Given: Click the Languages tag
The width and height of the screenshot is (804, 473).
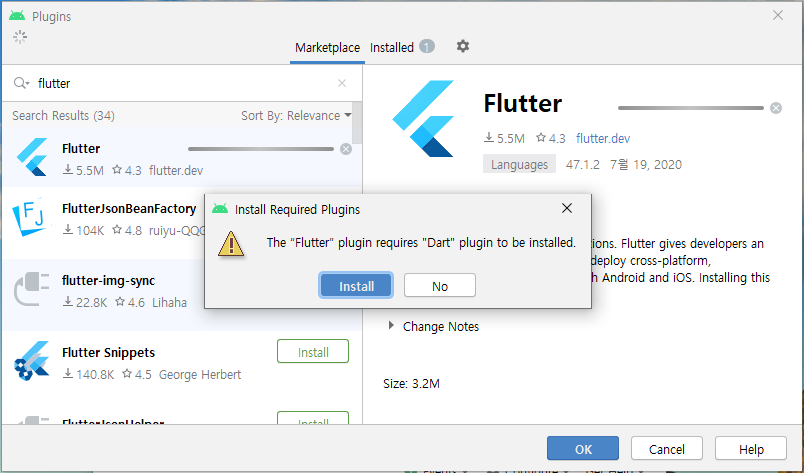Looking at the screenshot, I should pos(519,164).
